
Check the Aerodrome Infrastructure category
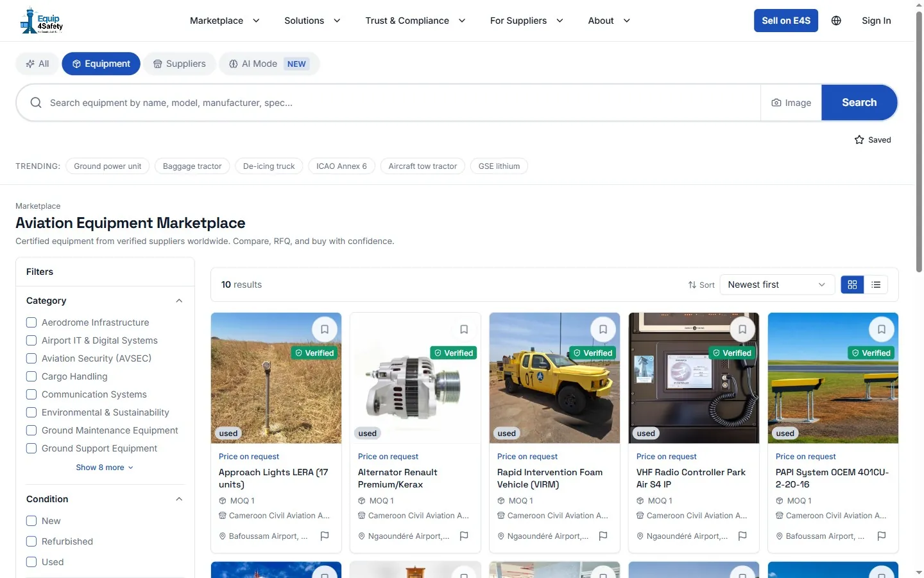point(31,322)
